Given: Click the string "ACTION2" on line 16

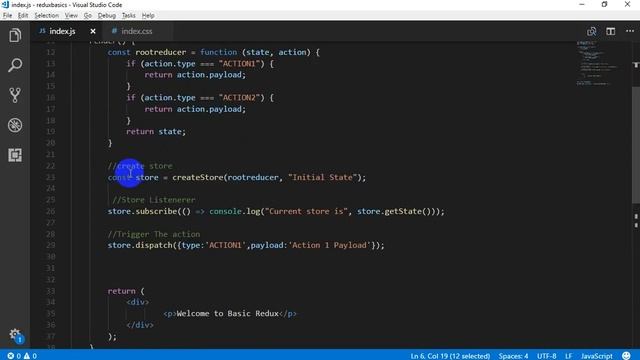Looking at the screenshot, I should [239, 98].
